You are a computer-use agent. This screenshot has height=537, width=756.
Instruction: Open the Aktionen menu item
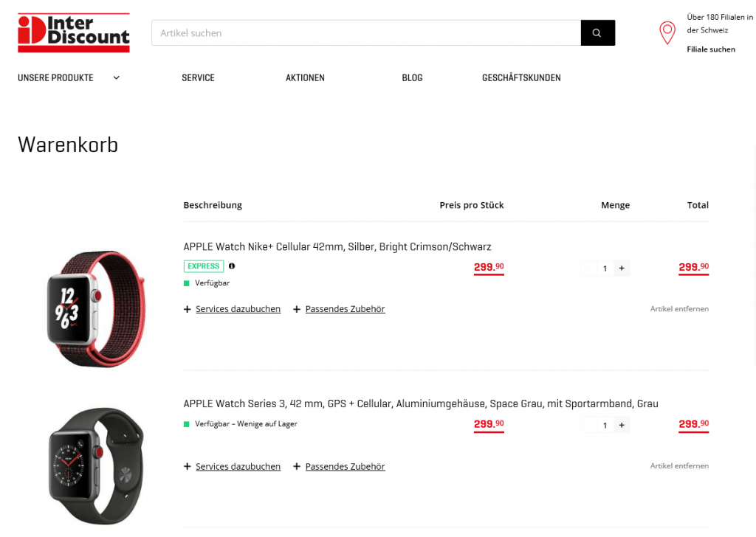[305, 77]
